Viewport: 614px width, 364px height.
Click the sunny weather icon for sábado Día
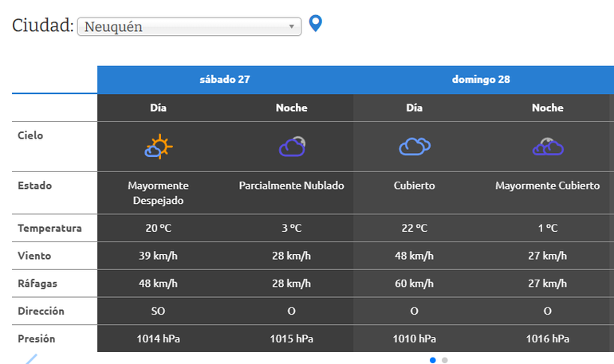click(x=158, y=147)
